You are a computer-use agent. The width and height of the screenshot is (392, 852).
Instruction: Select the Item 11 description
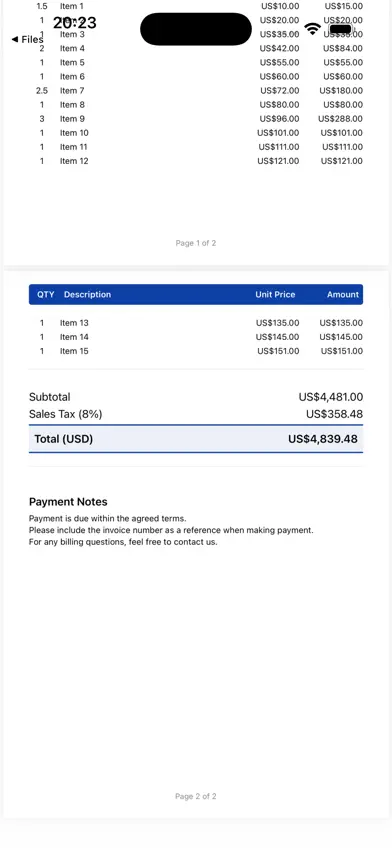(x=73, y=147)
